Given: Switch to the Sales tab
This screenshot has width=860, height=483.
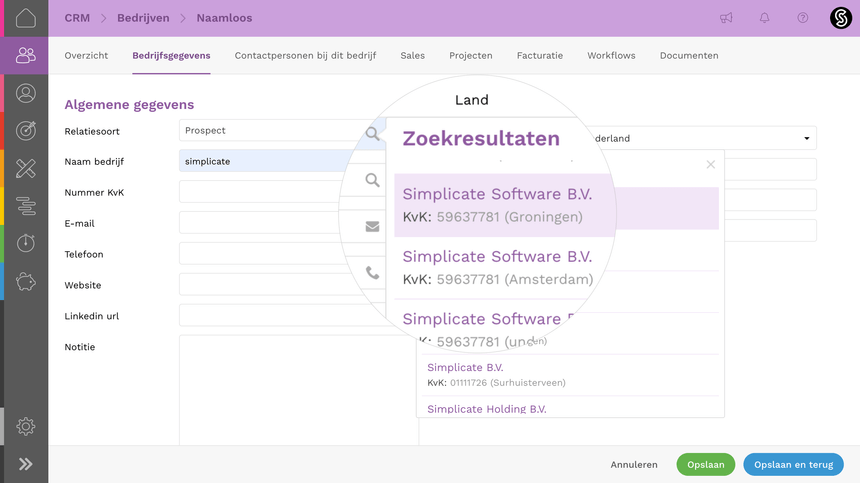Looking at the screenshot, I should [x=412, y=55].
